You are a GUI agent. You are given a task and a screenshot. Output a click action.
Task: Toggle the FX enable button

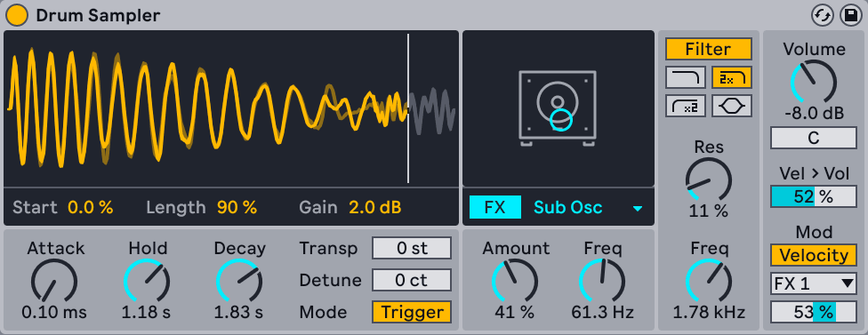[x=494, y=207]
